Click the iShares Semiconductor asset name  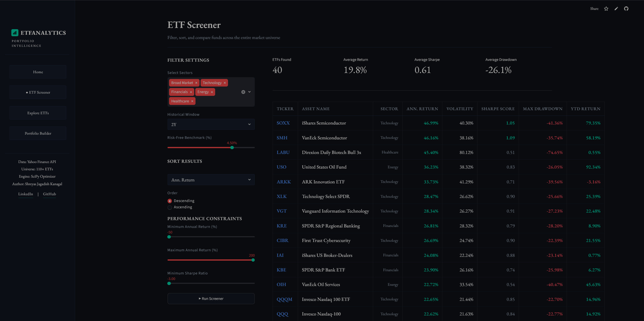(x=324, y=123)
